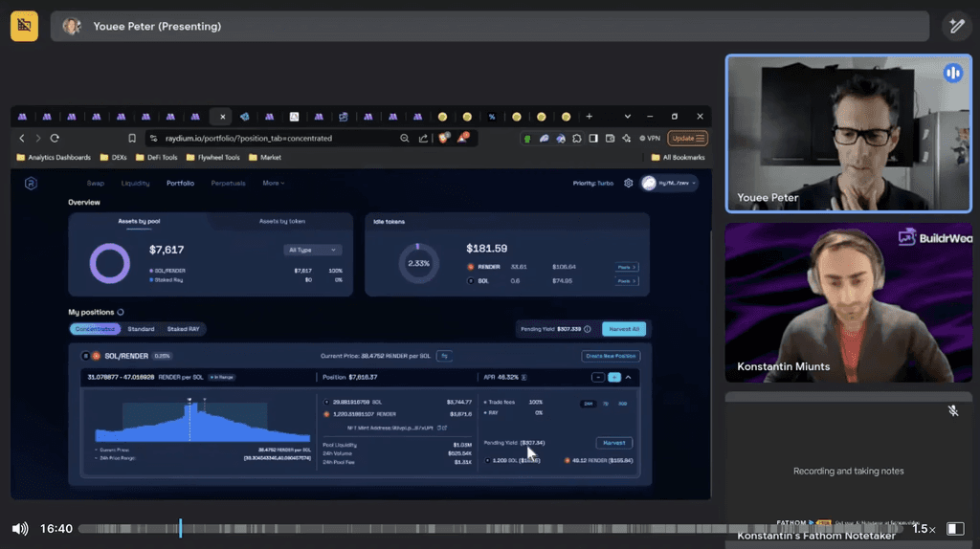Click the VPN button in the browser toolbar
The height and width of the screenshot is (549, 980).
point(650,138)
